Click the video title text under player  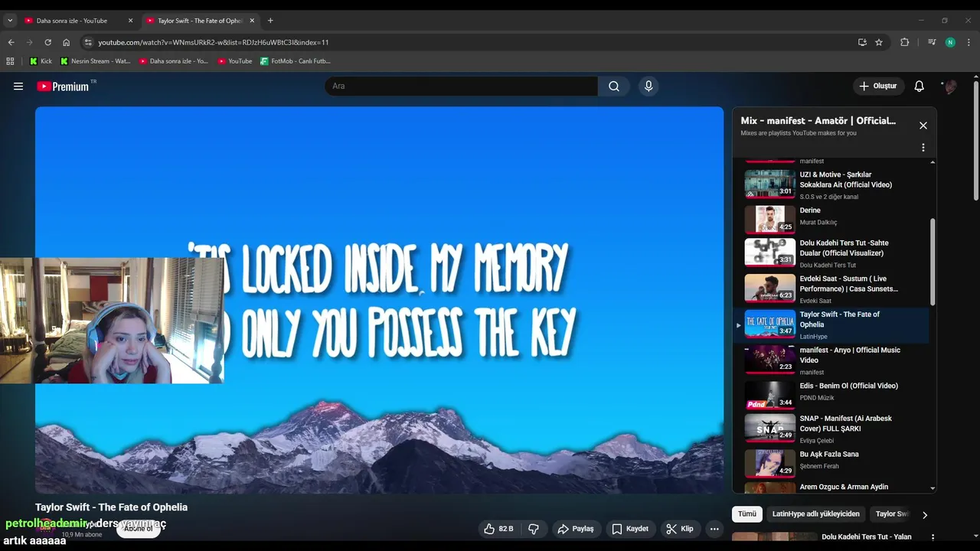(111, 507)
